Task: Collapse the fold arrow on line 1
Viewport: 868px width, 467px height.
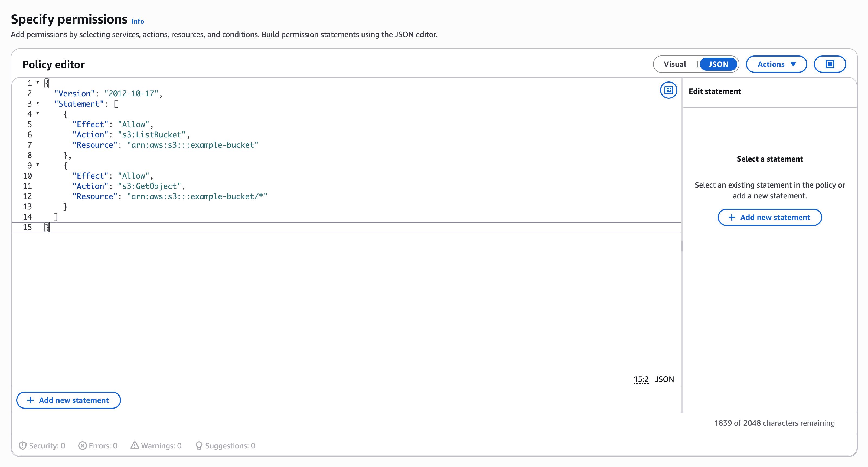Action: [x=38, y=83]
